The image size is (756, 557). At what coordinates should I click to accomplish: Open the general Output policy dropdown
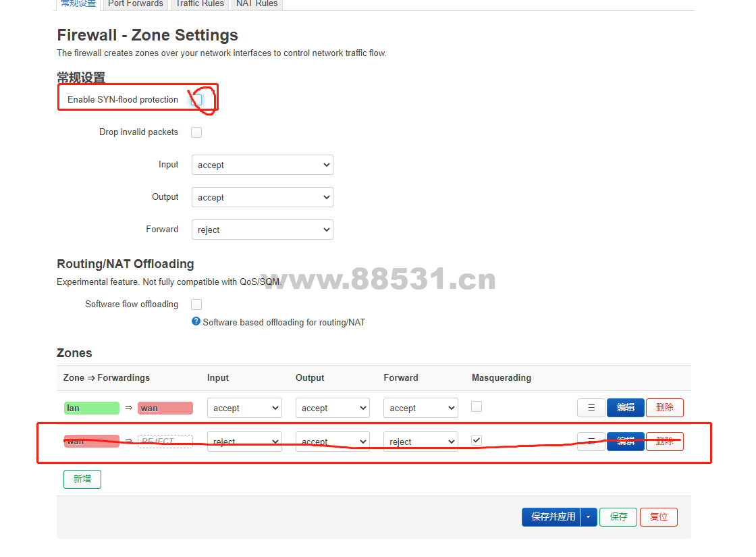[263, 197]
